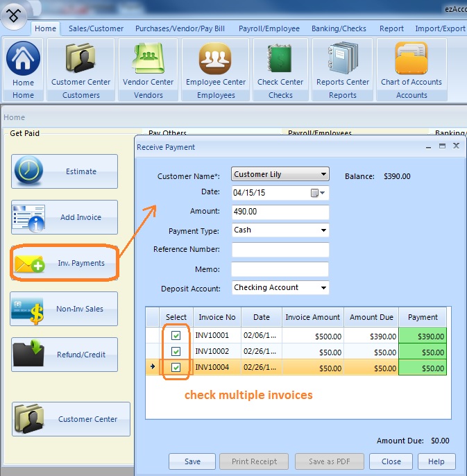The height and width of the screenshot is (476, 467).
Task: Open the Chart of Accounts icon
Action: [x=411, y=60]
